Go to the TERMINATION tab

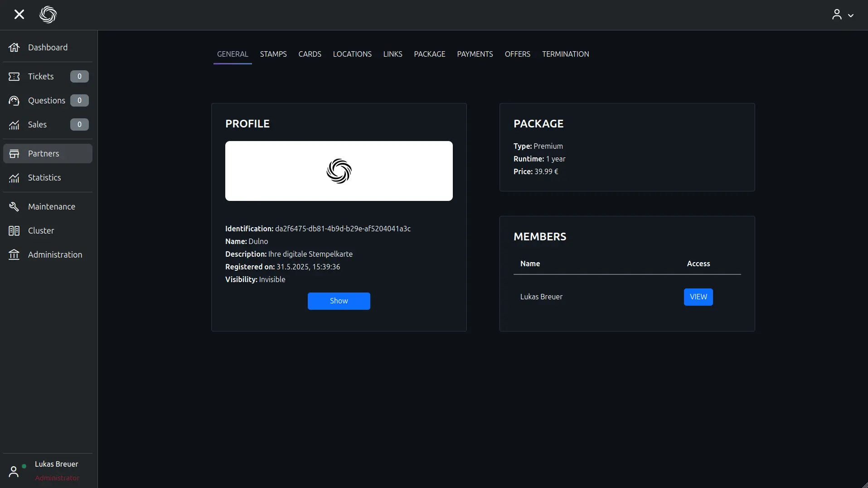tap(565, 54)
